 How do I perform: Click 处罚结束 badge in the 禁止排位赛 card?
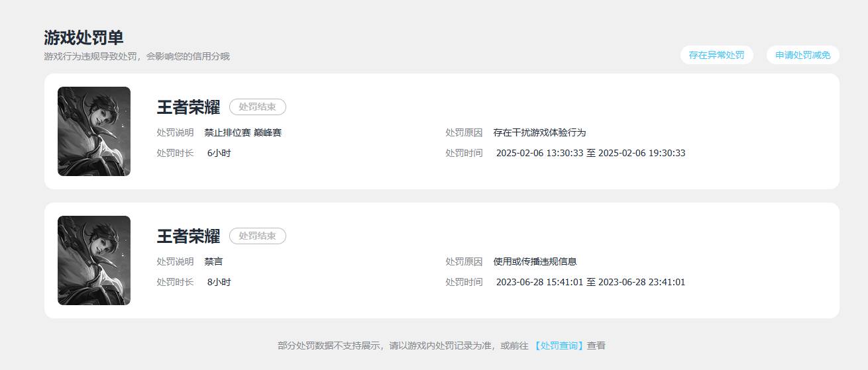(x=258, y=107)
